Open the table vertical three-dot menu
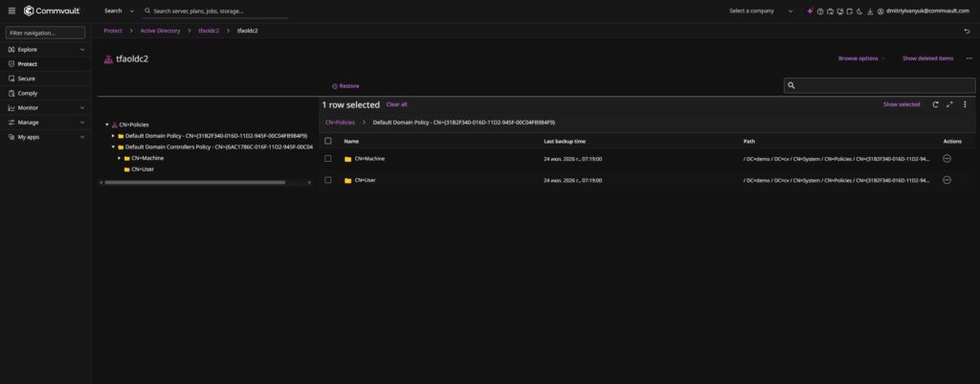 (x=965, y=104)
